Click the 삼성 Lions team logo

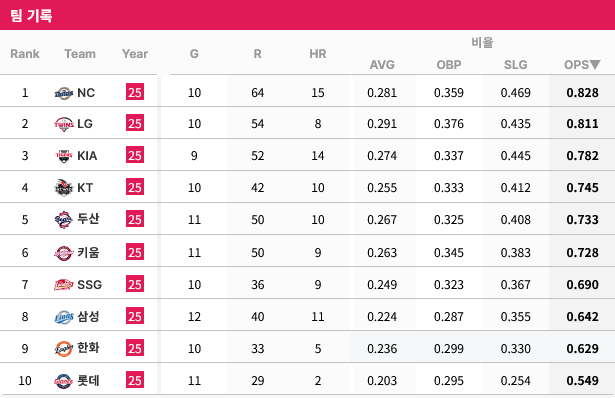[64, 317]
